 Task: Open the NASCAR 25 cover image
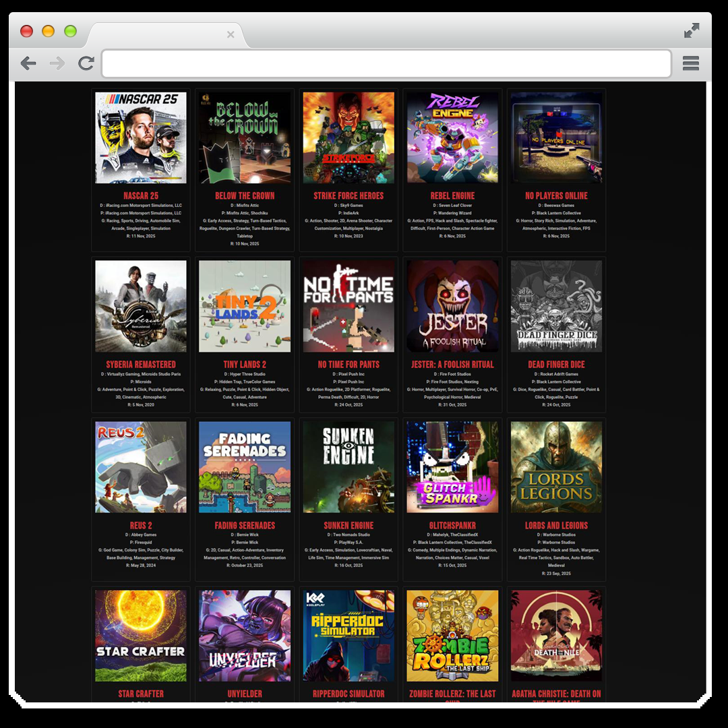pyautogui.click(x=141, y=138)
